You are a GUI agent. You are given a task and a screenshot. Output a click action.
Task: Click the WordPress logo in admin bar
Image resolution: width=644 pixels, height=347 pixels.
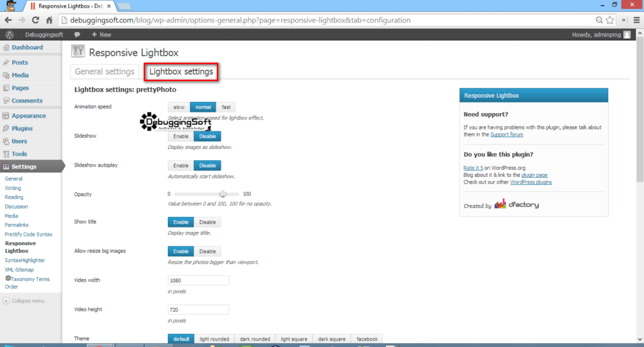point(10,35)
